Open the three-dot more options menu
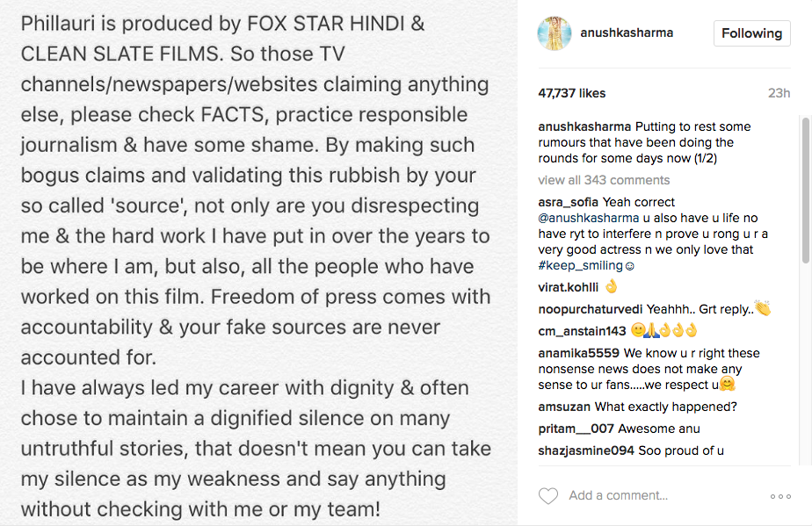 coord(780,496)
